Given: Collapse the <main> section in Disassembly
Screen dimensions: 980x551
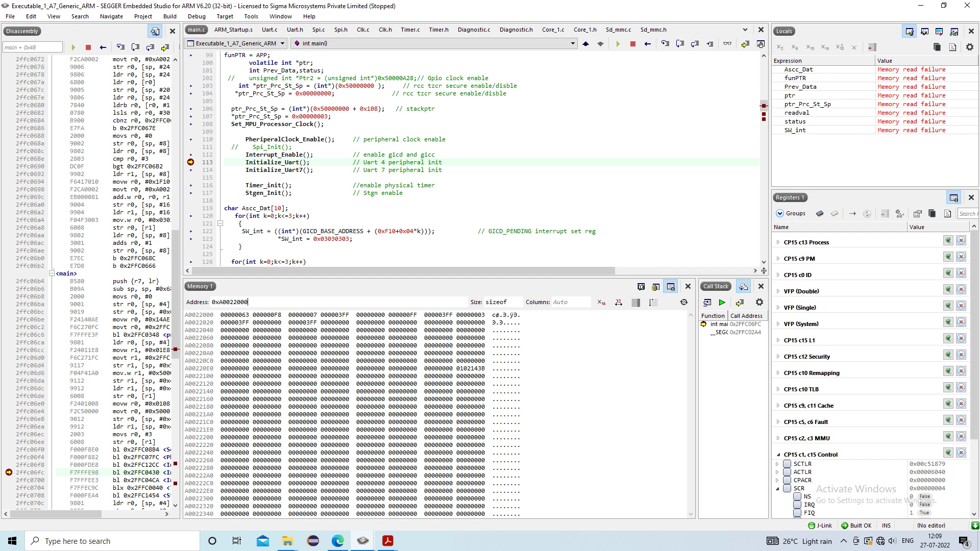Looking at the screenshot, I should tap(52, 273).
